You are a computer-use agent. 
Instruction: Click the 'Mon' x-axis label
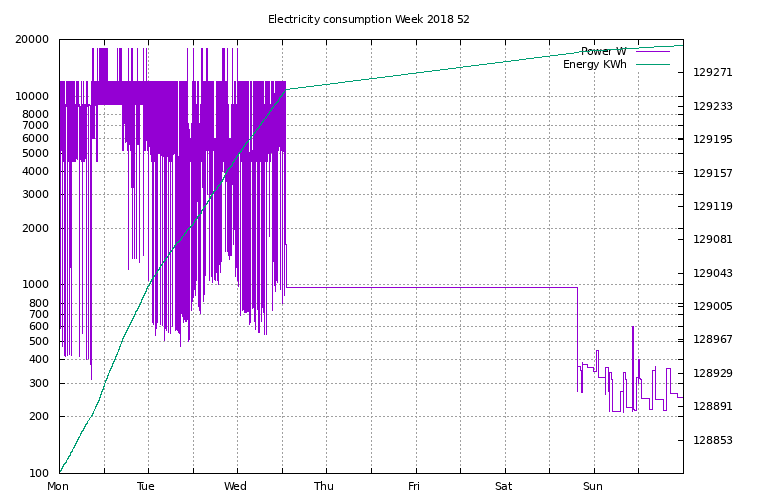tap(58, 486)
